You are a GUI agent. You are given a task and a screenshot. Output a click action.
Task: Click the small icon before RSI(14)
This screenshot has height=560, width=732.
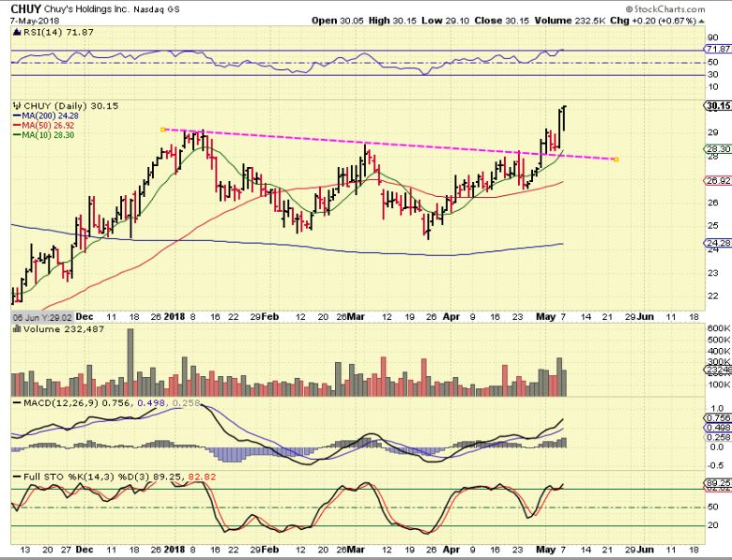[x=17, y=32]
